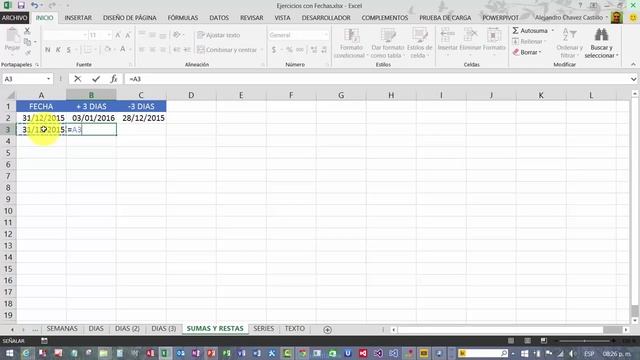This screenshot has width=640, height=360.
Task: Switch to the DATOS tab
Action: pyautogui.click(x=219, y=18)
